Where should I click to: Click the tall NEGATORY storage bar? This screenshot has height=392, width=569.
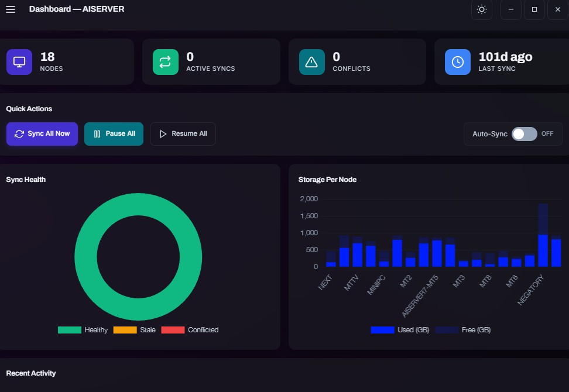tap(543, 235)
